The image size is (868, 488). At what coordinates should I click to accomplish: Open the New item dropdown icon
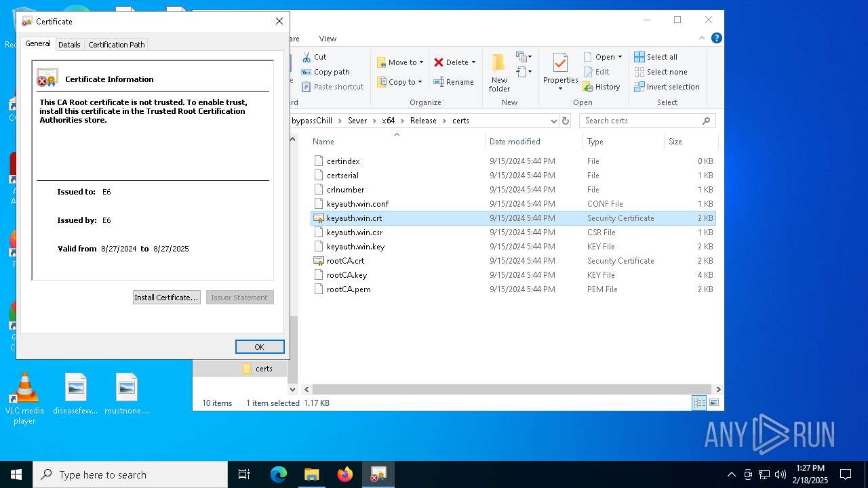click(524, 57)
